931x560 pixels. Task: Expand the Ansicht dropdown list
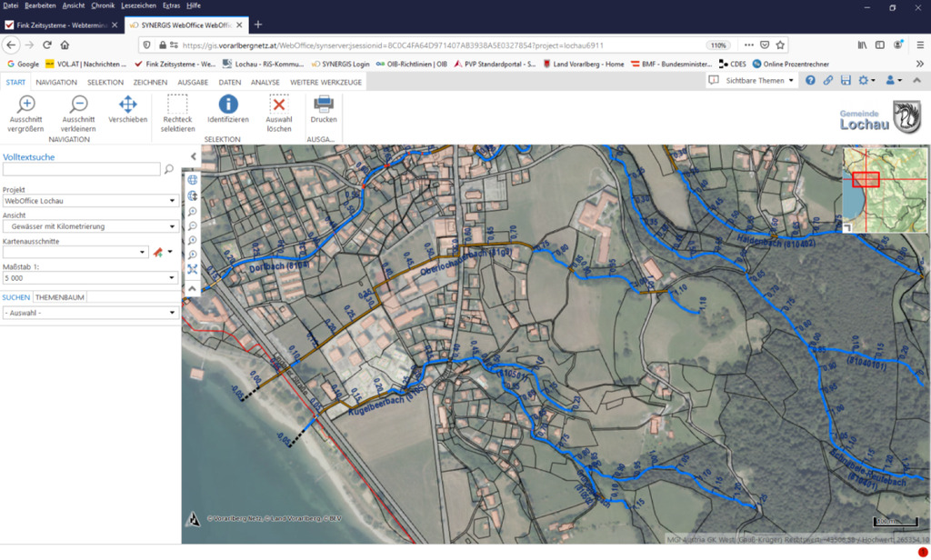point(89,225)
